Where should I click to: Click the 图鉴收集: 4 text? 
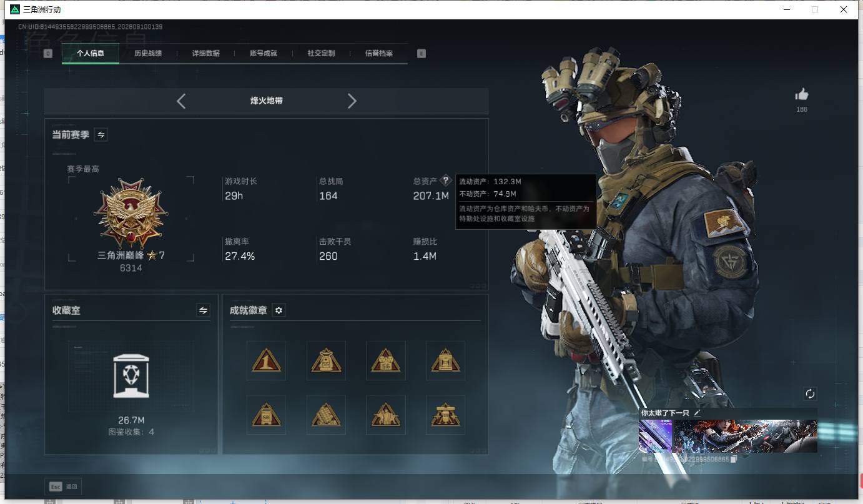point(131,432)
